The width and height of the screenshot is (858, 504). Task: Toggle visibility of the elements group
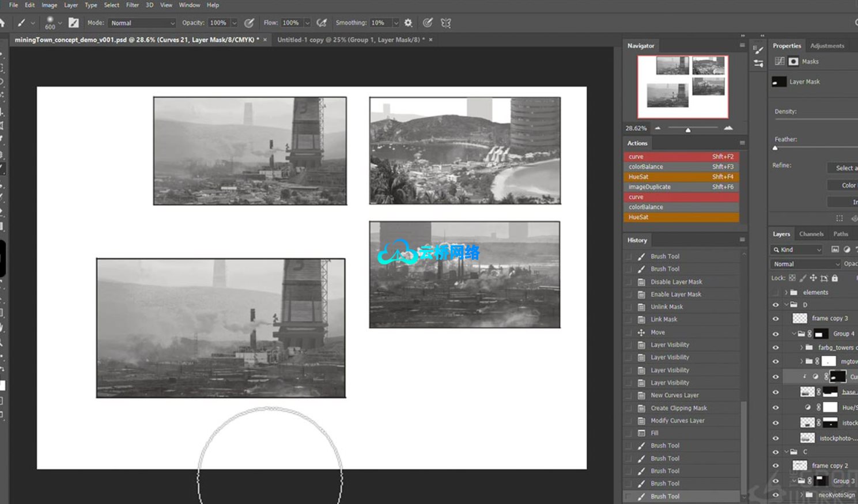pyautogui.click(x=776, y=293)
